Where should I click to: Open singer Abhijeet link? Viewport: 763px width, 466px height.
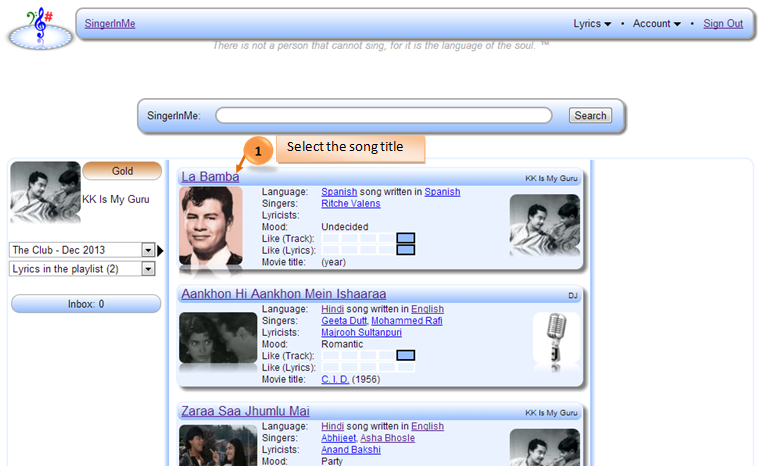click(339, 438)
